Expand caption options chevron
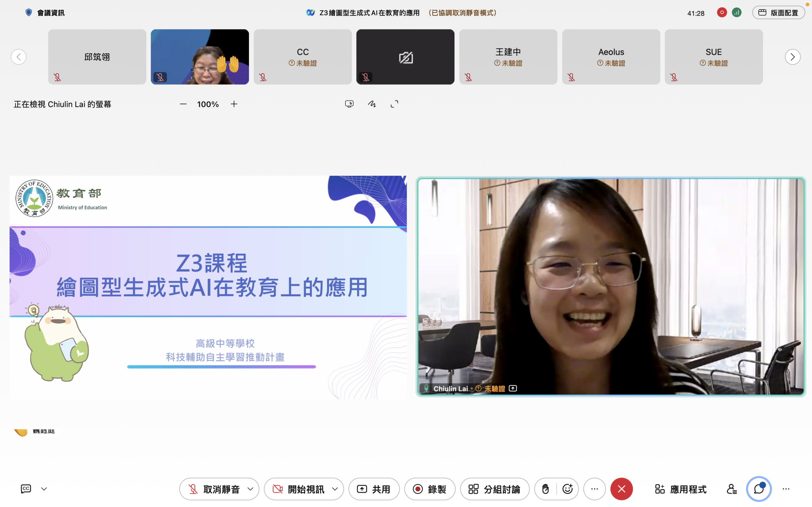This screenshot has width=812, height=507. point(44,489)
